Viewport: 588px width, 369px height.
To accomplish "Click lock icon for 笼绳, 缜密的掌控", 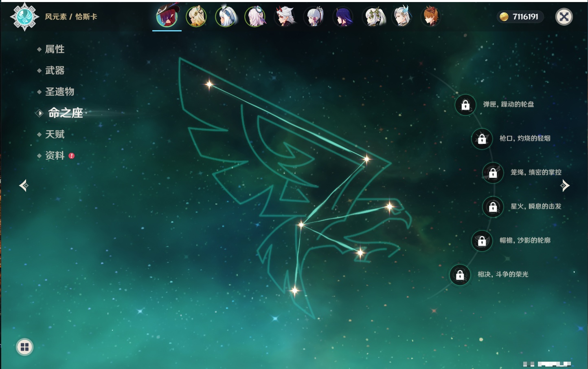I will (x=493, y=173).
